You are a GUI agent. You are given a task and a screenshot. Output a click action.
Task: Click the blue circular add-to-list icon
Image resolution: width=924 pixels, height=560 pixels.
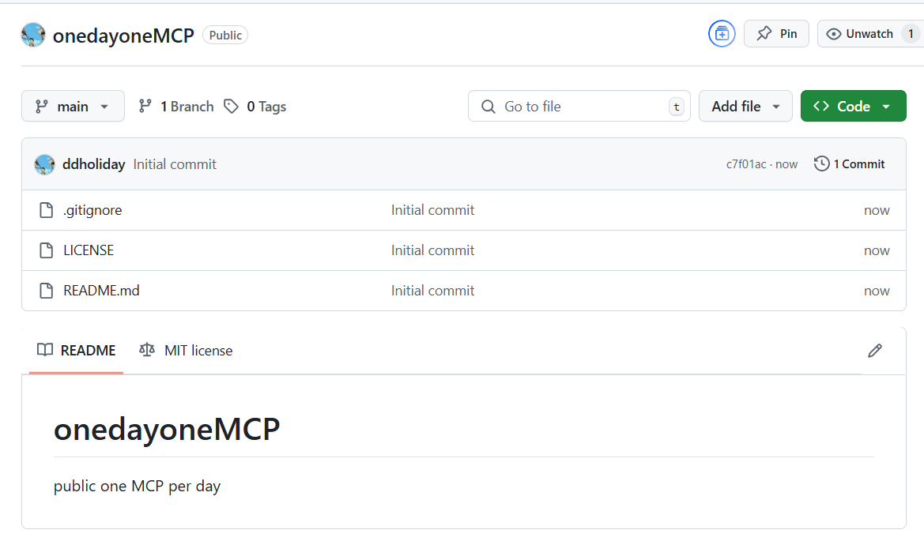point(722,33)
